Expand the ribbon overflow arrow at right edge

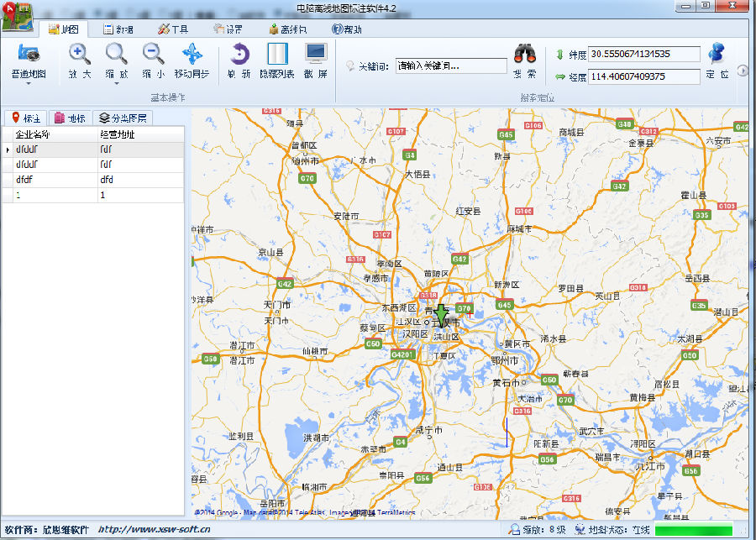tap(742, 71)
